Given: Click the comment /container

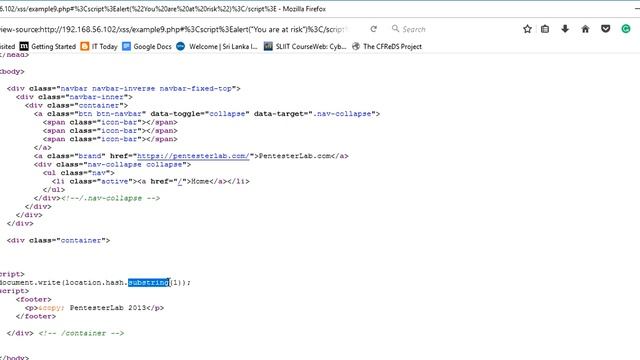Looking at the screenshot, I should [81, 333].
